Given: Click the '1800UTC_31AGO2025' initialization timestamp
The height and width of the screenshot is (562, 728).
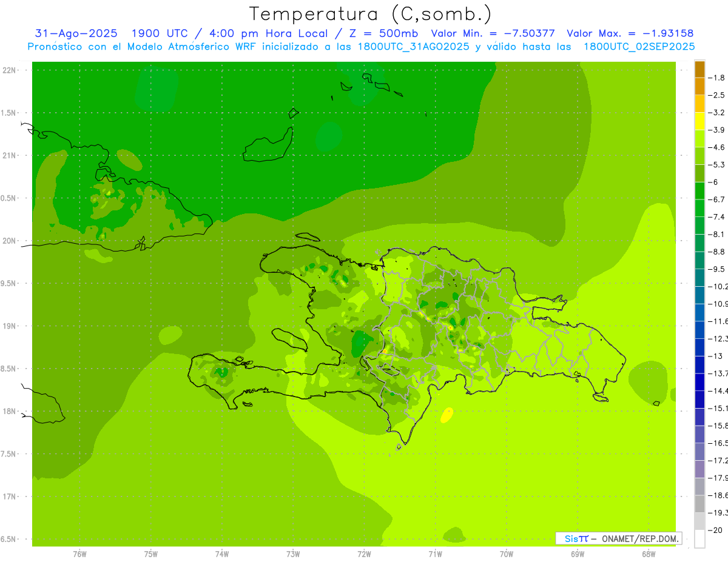Looking at the screenshot, I should (x=414, y=47).
